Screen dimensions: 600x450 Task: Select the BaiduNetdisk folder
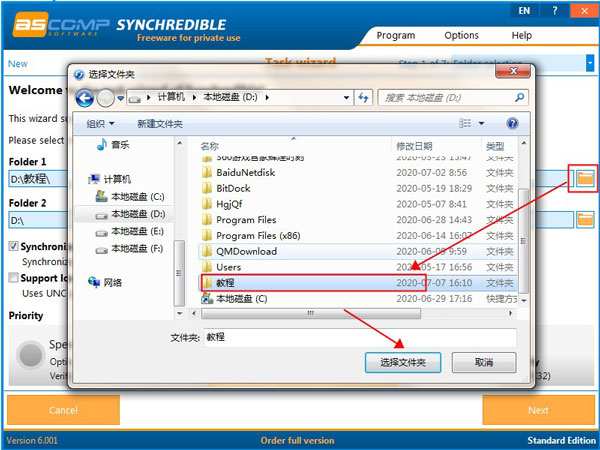coord(358,173)
